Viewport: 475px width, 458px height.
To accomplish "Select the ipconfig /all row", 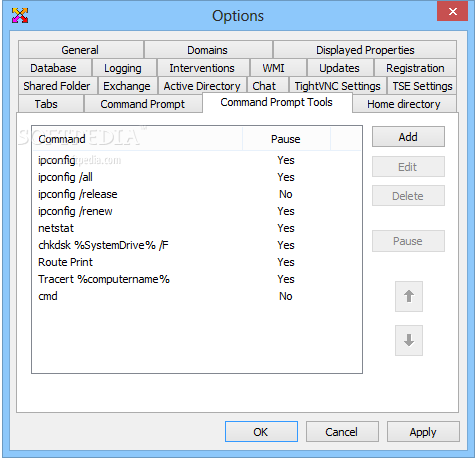I will 197,177.
